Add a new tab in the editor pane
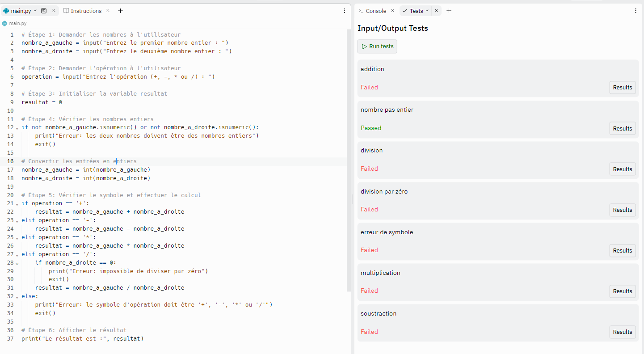The width and height of the screenshot is (644, 354). 120,11
